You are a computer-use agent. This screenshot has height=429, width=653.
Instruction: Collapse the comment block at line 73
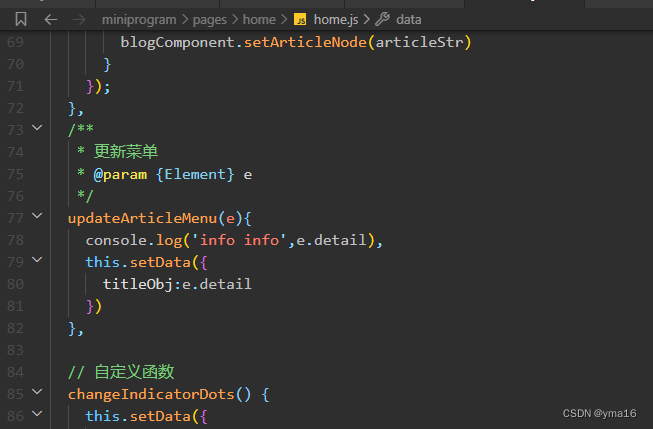coord(37,127)
